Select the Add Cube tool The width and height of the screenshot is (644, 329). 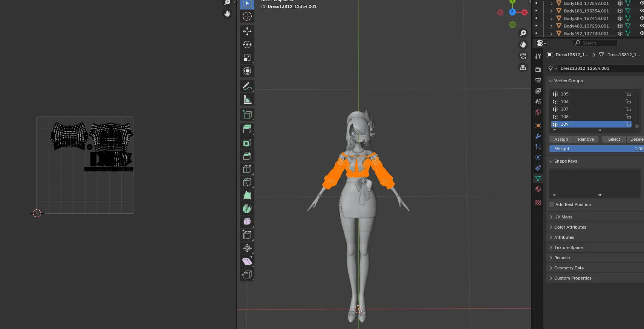247,114
